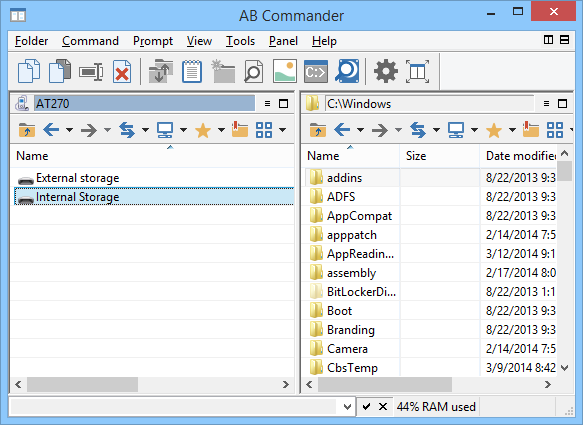Image resolution: width=583 pixels, height=425 pixels.
Task: Open the Tools menu
Action: tap(240, 41)
